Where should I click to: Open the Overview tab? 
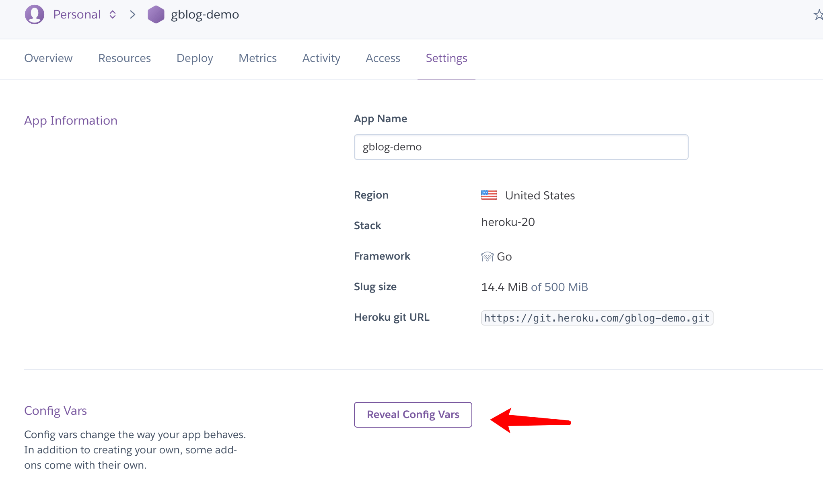(48, 58)
